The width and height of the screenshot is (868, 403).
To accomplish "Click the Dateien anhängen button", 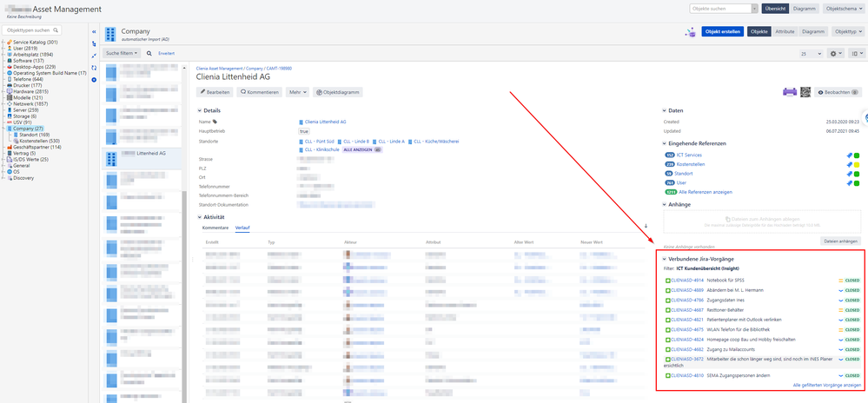I will [x=841, y=241].
